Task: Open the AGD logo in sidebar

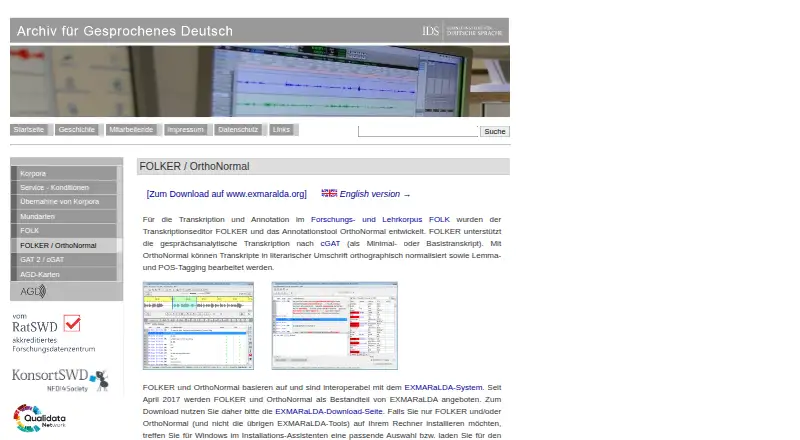Action: [33, 291]
